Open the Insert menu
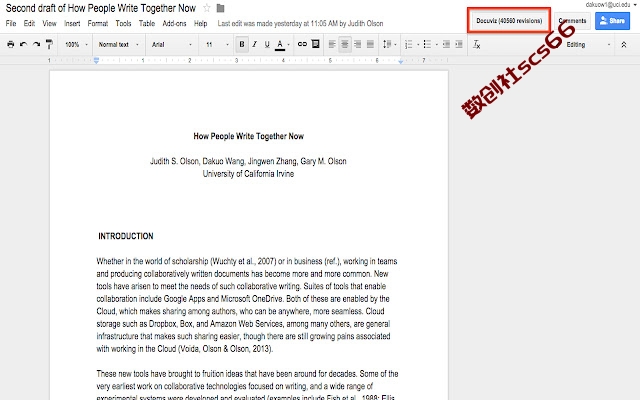 click(x=72, y=23)
